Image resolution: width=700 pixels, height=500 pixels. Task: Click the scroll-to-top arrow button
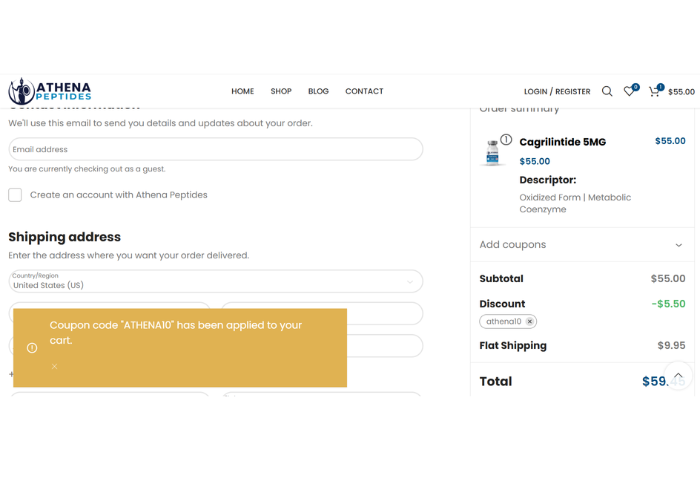(678, 375)
